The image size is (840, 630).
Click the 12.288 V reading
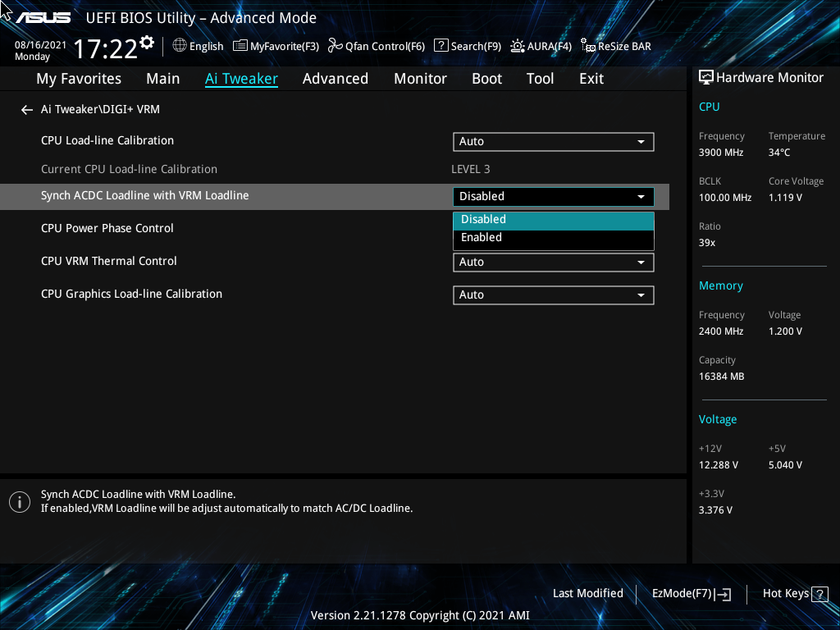coord(719,465)
